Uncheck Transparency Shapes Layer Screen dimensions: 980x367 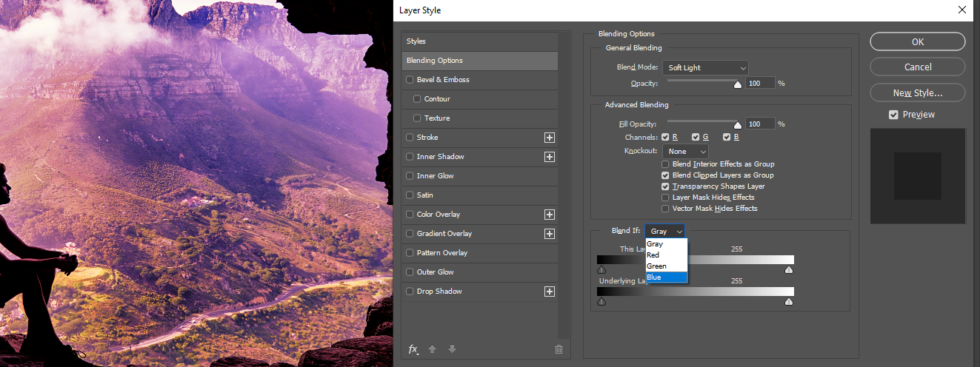point(665,186)
